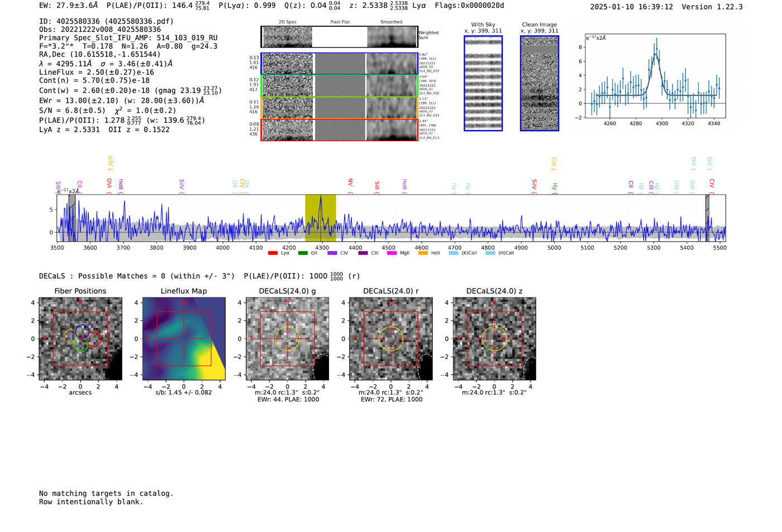Click the z: 2.5338 header value
This screenshot has height=532, width=782.
[x=379, y=6]
